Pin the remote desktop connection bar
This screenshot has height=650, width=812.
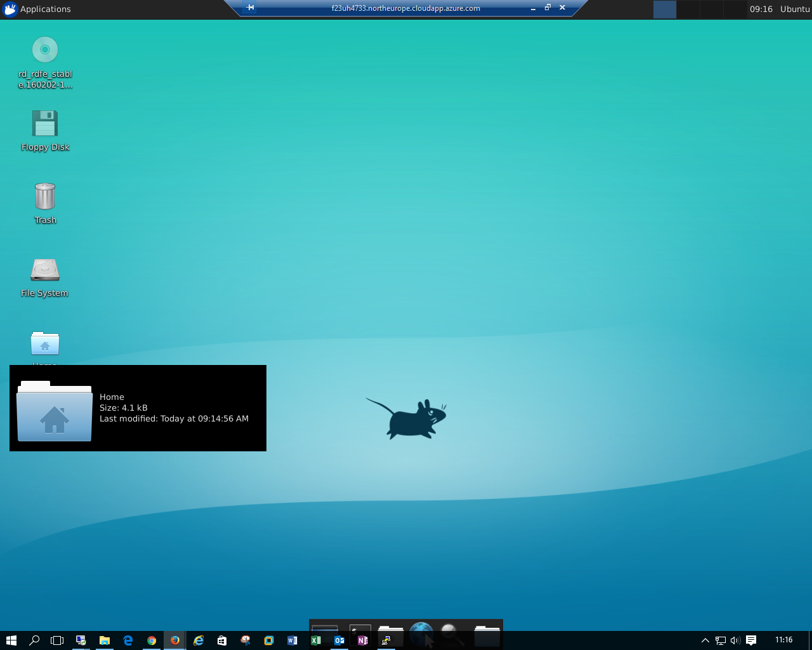(251, 8)
